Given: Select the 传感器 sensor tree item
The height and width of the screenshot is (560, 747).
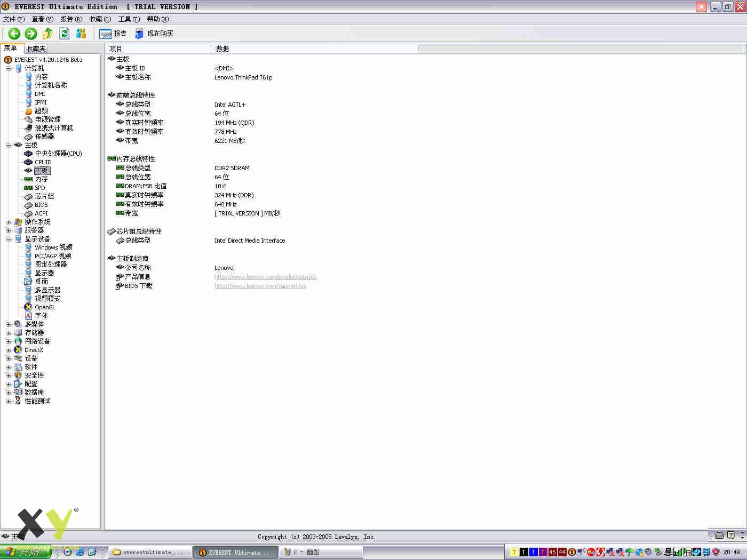Looking at the screenshot, I should pyautogui.click(x=44, y=137).
